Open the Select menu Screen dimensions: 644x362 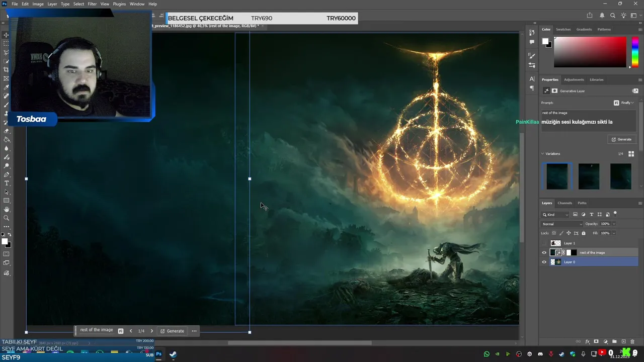click(x=78, y=4)
